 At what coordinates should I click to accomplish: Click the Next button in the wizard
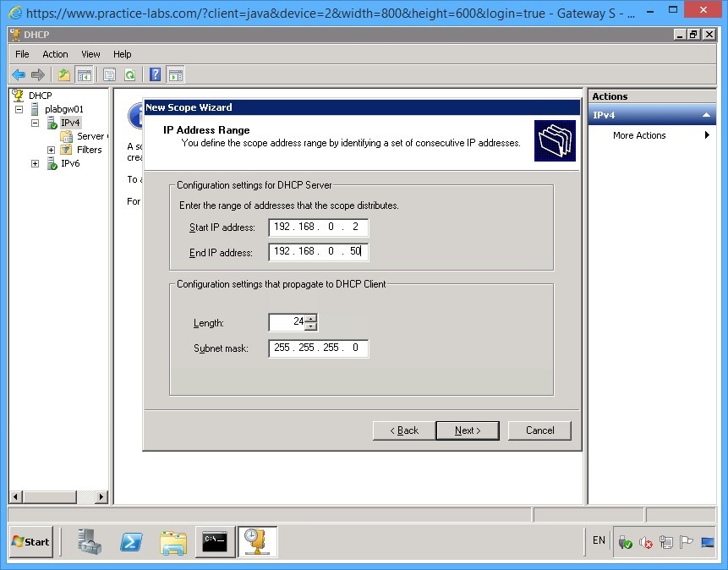pyautogui.click(x=468, y=430)
